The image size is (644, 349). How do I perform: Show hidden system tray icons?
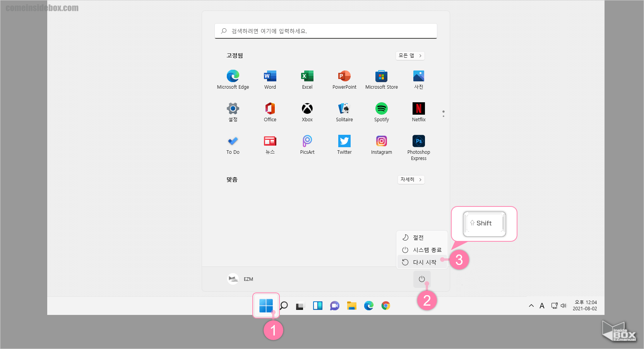(531, 306)
